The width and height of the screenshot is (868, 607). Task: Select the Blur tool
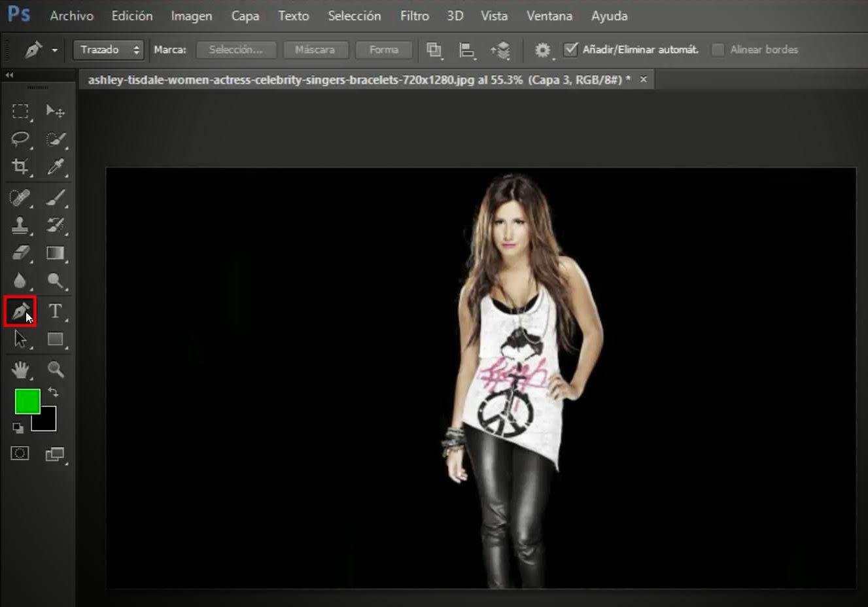(20, 281)
